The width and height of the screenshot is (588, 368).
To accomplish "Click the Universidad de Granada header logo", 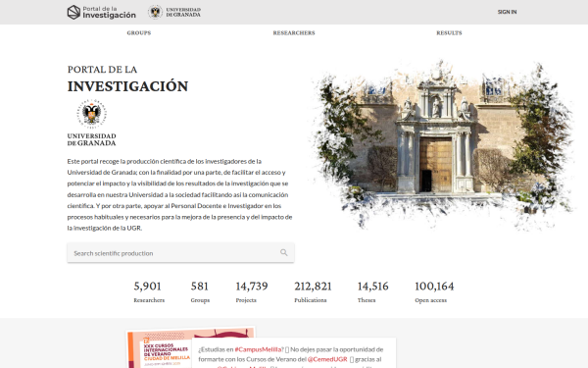I will pyautogui.click(x=174, y=12).
